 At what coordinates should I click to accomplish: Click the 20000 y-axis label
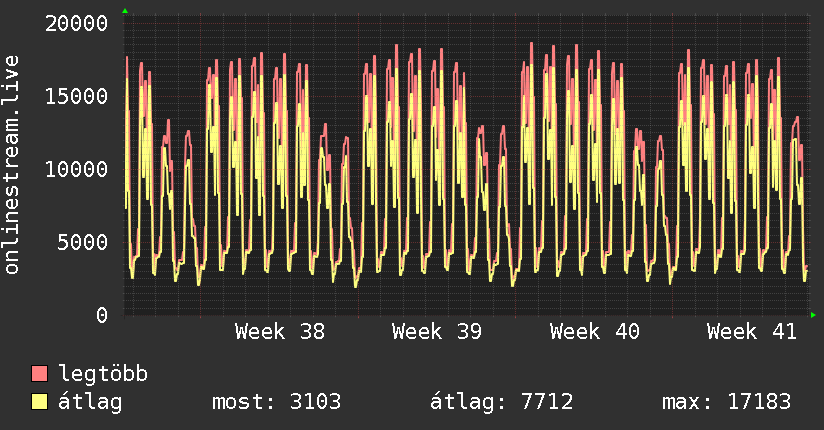pyautogui.click(x=76, y=24)
